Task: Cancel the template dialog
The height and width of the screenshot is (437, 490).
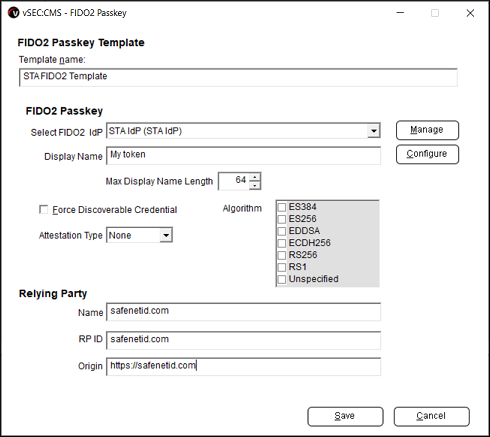Action: pos(431,416)
